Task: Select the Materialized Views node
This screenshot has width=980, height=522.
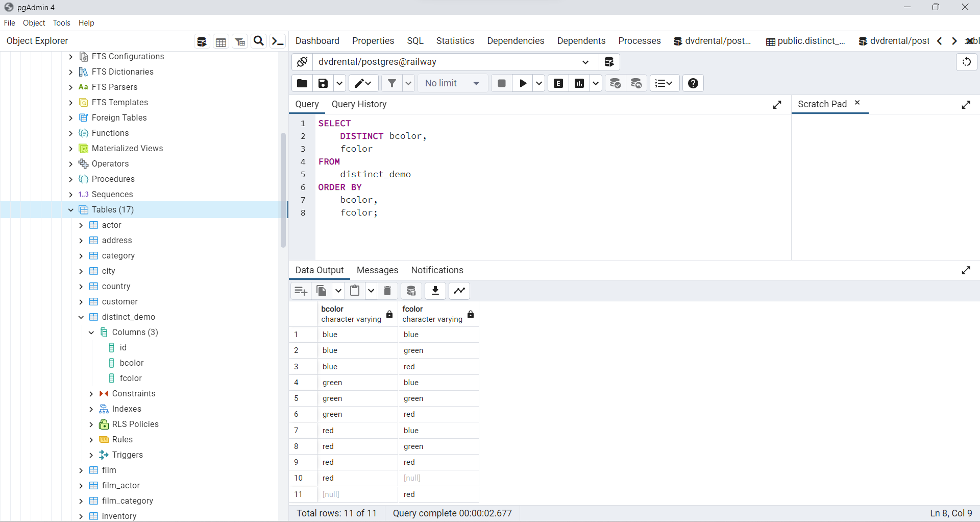Action: pyautogui.click(x=128, y=149)
